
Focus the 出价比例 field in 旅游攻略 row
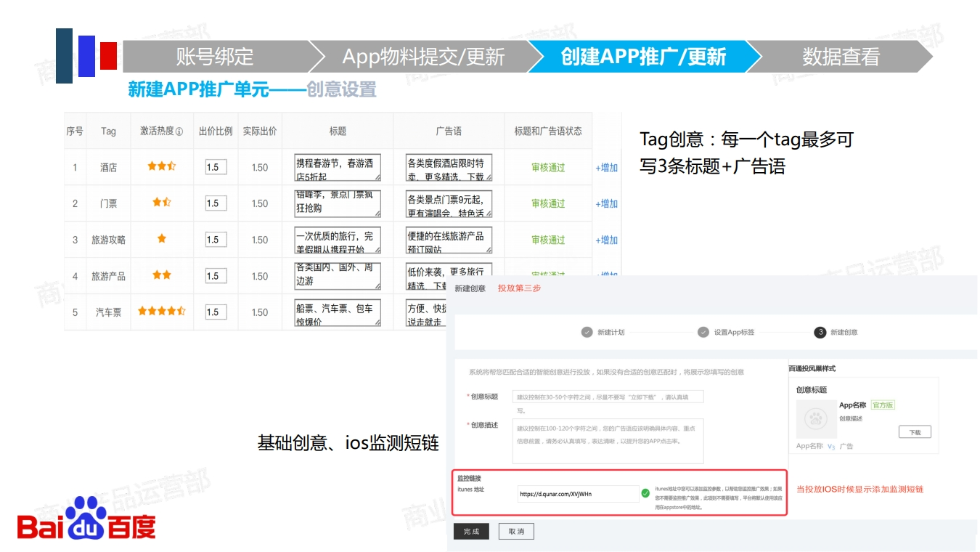coord(216,240)
